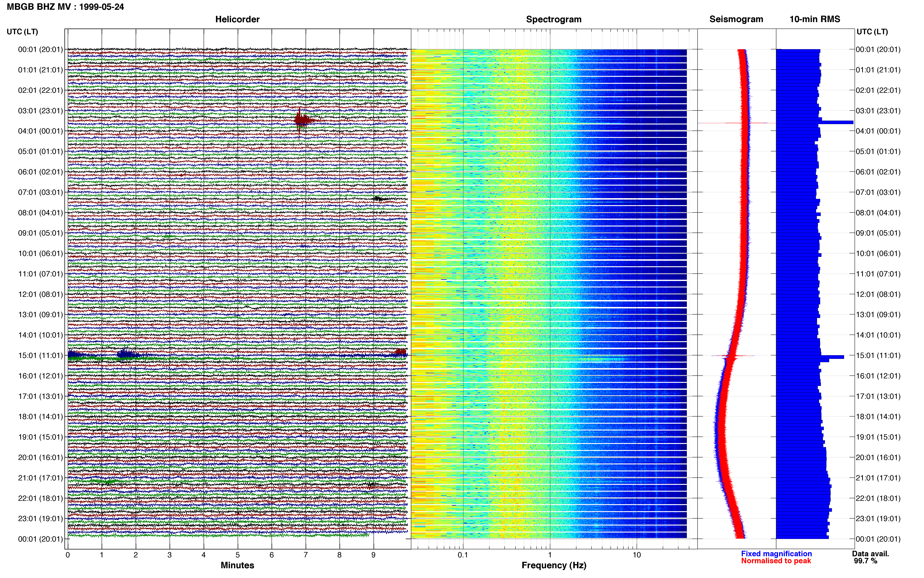
Task: Click the left time label '07:01 (03:01)'
Action: pyautogui.click(x=40, y=192)
